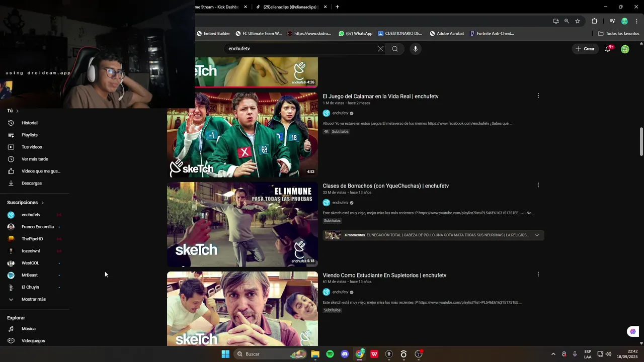The image size is (644, 362).
Task: Clear the enchufetv search text
Action: (x=380, y=49)
